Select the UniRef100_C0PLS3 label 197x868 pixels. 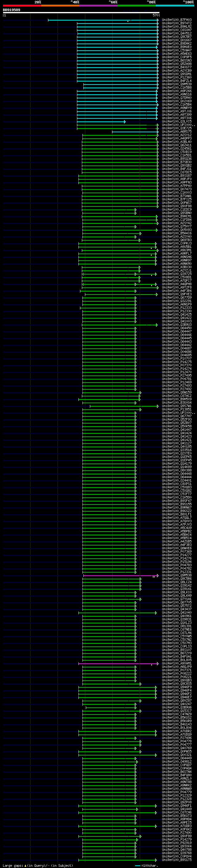point(177,647)
